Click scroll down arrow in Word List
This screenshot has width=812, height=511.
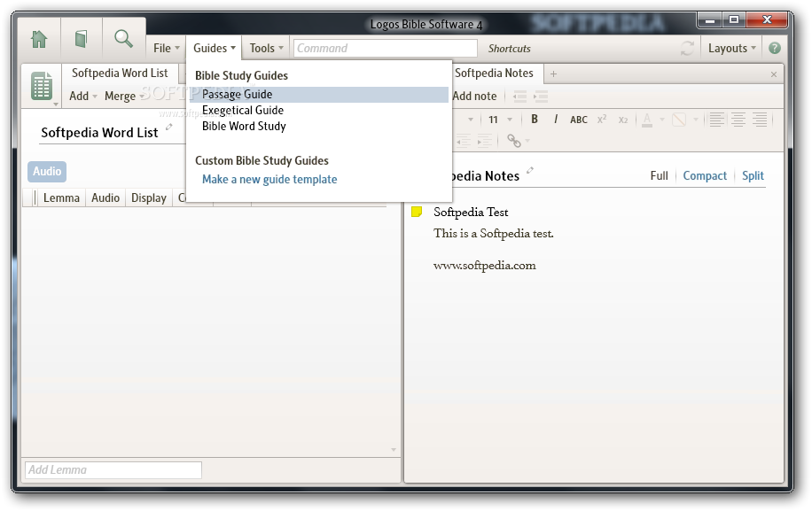(x=394, y=450)
